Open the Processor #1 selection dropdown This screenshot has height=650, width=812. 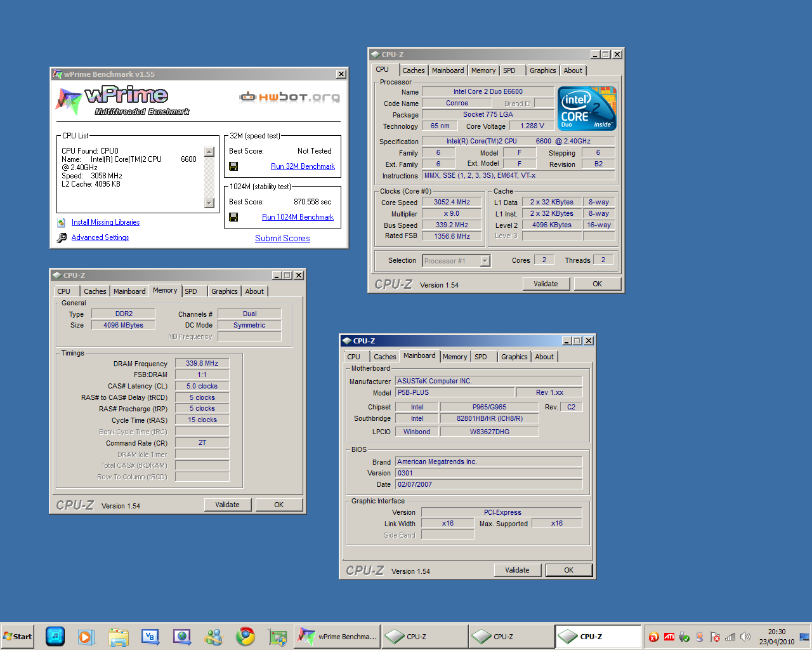(485, 261)
